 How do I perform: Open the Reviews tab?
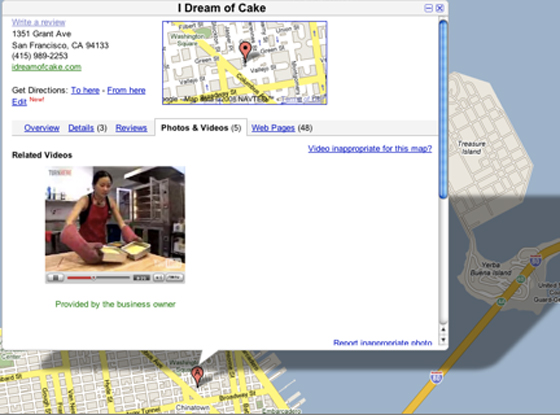coord(131,128)
